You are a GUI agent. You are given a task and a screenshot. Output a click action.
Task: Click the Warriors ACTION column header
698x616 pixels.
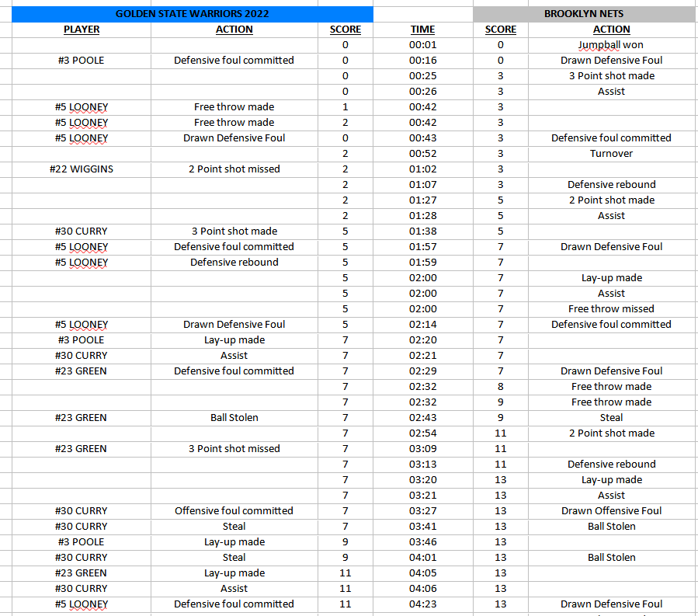click(234, 30)
